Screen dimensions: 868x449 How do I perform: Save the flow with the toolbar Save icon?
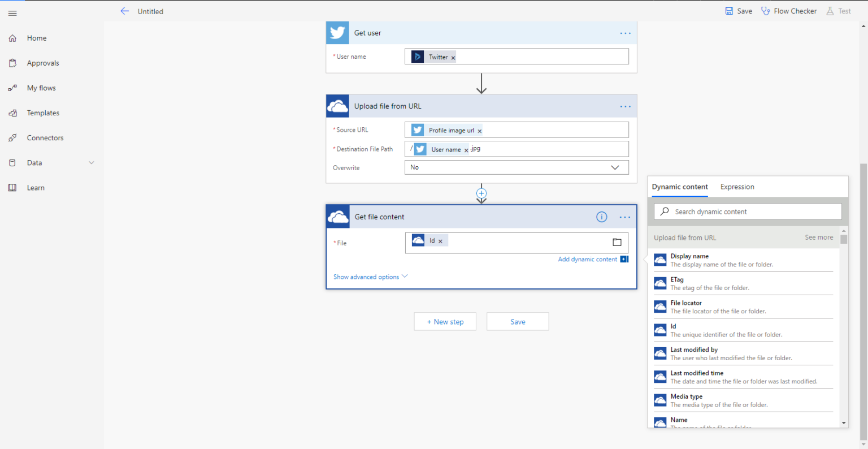pyautogui.click(x=738, y=11)
